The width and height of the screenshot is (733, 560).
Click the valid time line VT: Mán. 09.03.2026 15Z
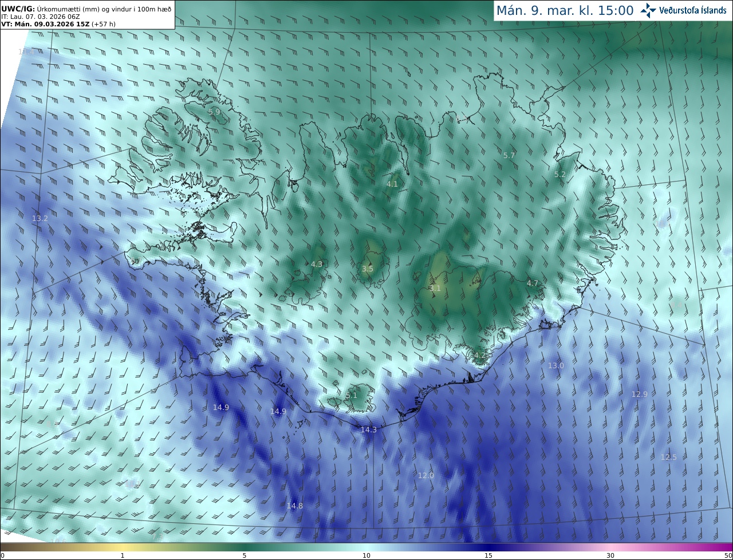45,24
